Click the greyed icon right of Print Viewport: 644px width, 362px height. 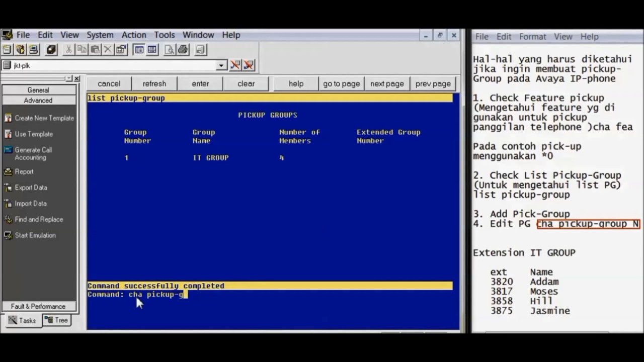(x=200, y=49)
